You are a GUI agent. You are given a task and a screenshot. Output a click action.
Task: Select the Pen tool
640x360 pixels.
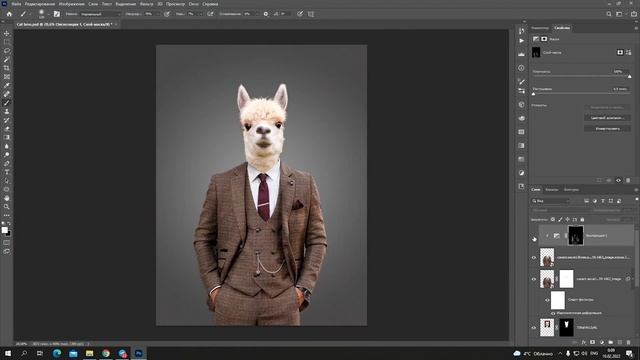[x=7, y=164]
